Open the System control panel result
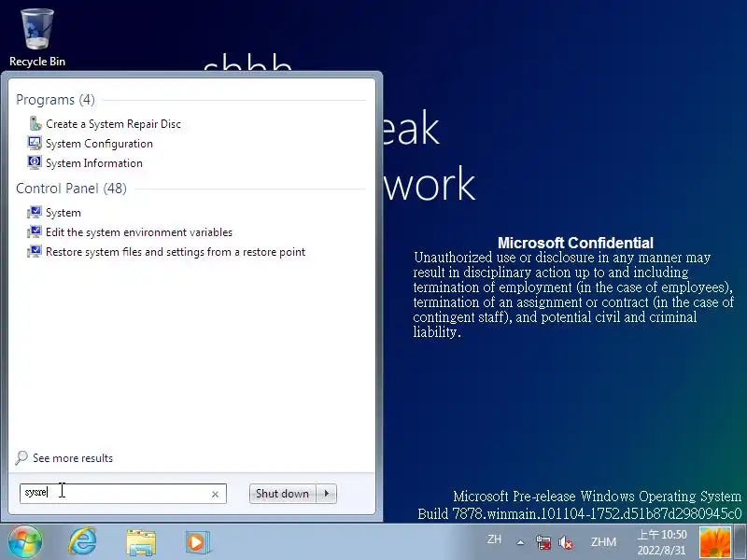The image size is (747, 560). click(63, 213)
